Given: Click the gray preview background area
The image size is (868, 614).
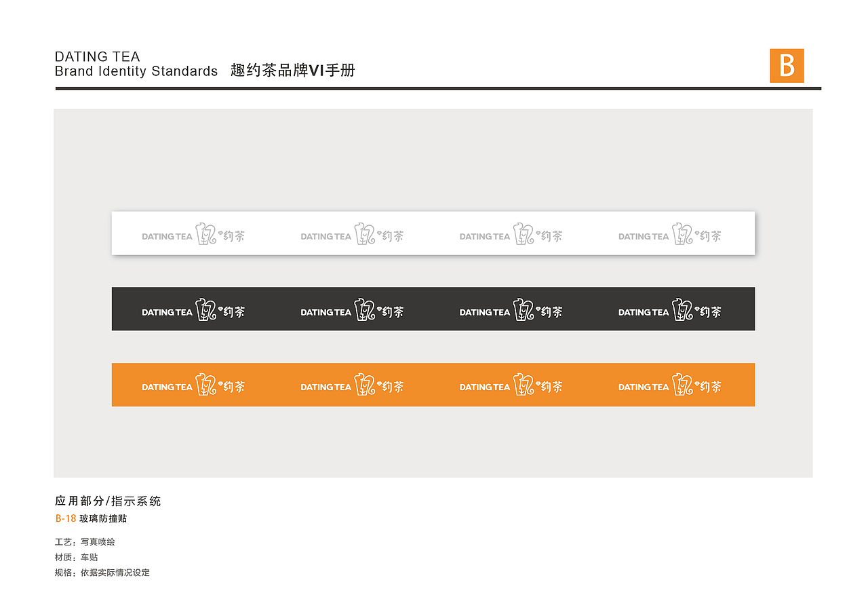Looking at the screenshot, I should coord(433,448).
